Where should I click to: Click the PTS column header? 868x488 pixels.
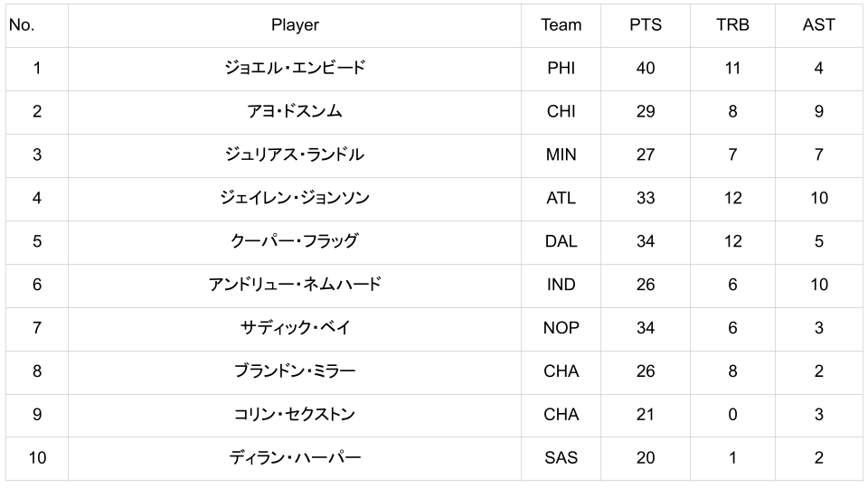645,25
